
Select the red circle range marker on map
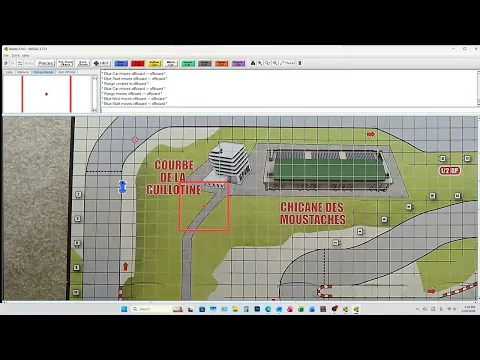[135, 140]
